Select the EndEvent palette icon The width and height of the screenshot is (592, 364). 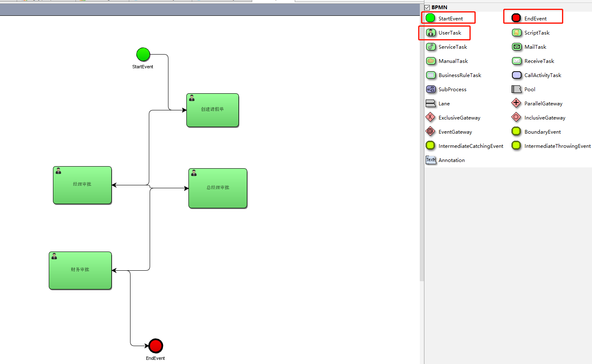[516, 18]
